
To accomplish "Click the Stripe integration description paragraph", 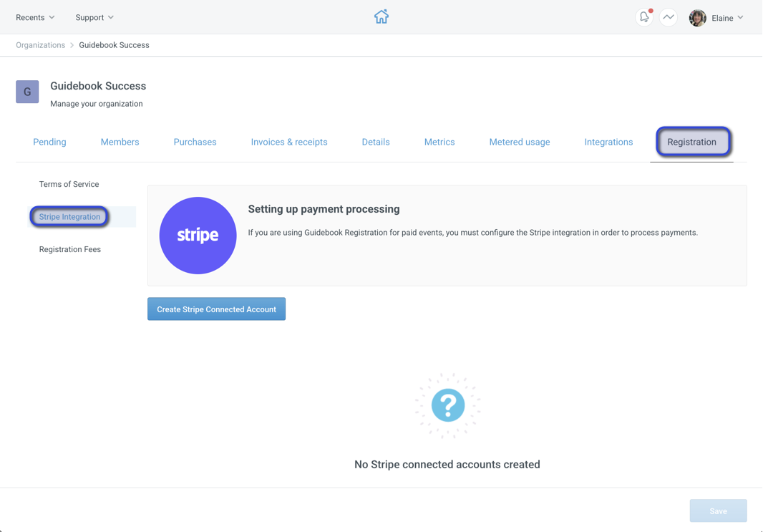I will pos(473,233).
